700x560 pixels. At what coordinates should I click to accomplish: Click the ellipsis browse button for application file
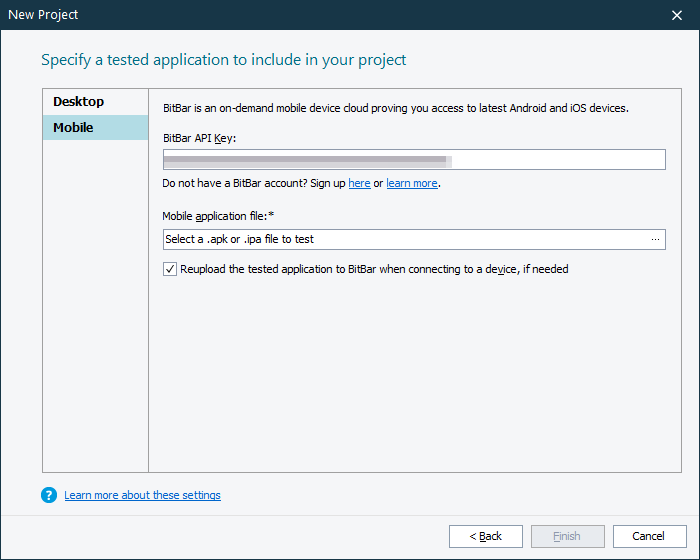point(656,240)
